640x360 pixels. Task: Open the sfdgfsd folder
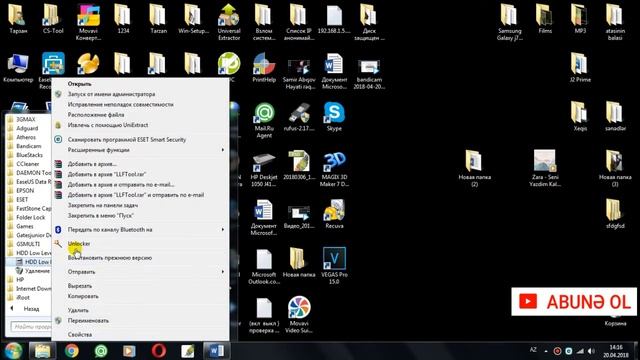(615, 214)
